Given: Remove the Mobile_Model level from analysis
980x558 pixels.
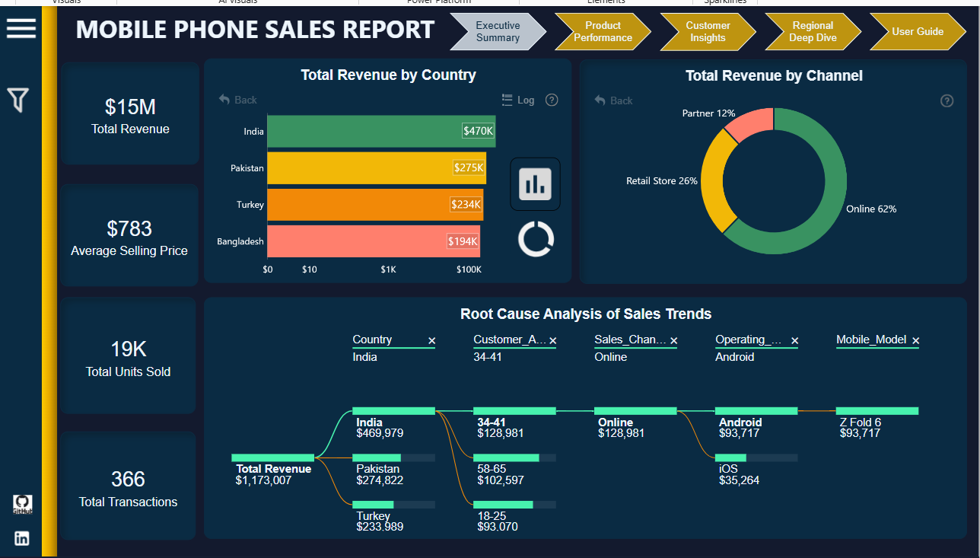Looking at the screenshot, I should [x=915, y=341].
